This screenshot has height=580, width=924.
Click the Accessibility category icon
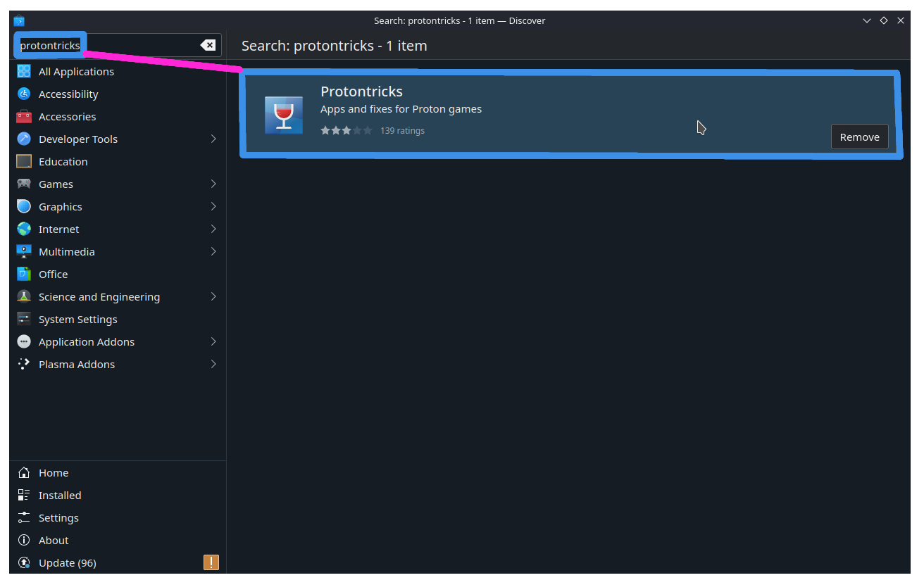pos(24,94)
